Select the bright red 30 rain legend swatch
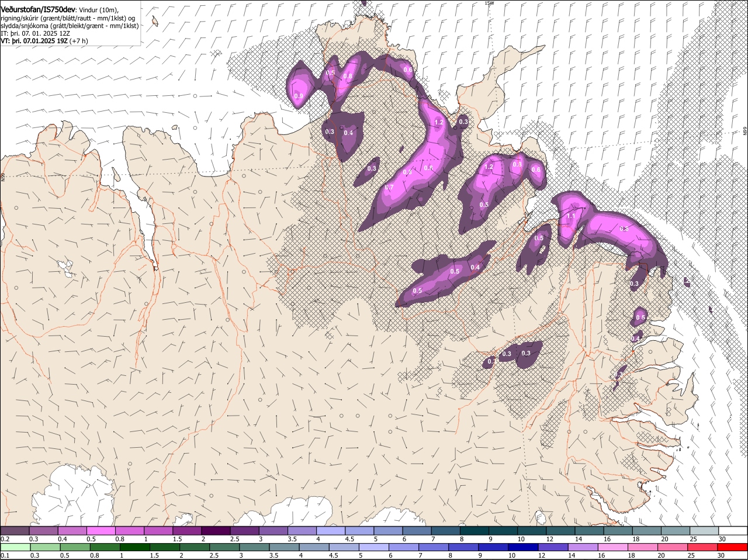Screen dimensions: 748x560 732,547
